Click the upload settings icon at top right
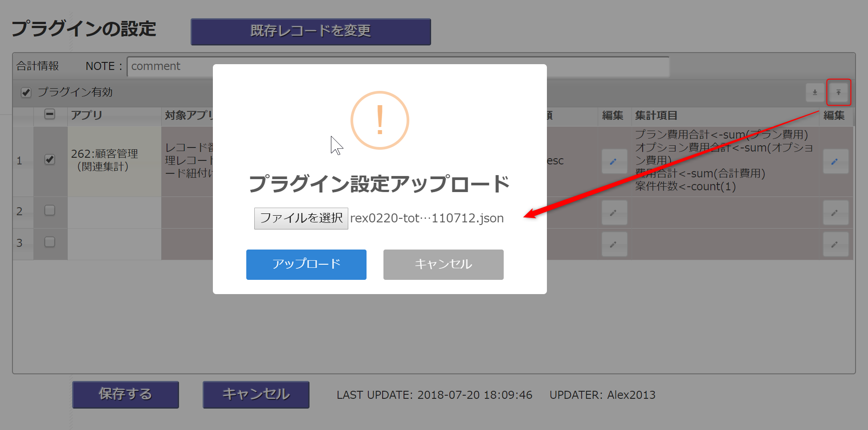Viewport: 868px width, 430px height. (838, 92)
